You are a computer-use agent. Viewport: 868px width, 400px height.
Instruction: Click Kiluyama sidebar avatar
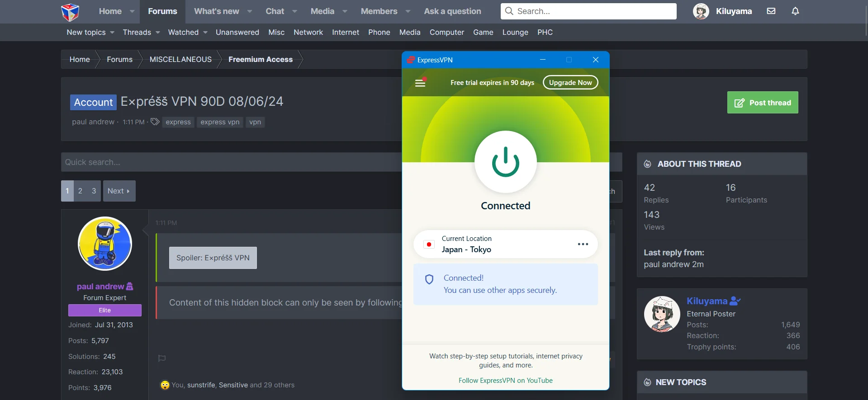[662, 314]
